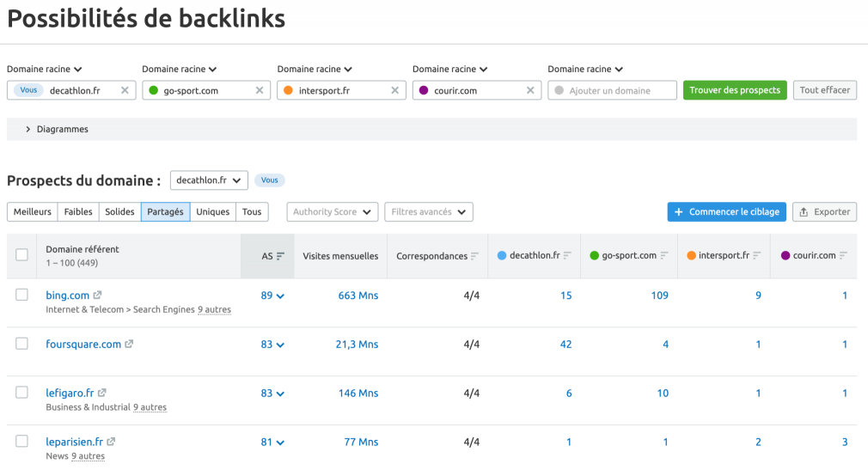Sort decathlon.fr column with sort icon
The image size is (868, 470).
click(x=567, y=255)
